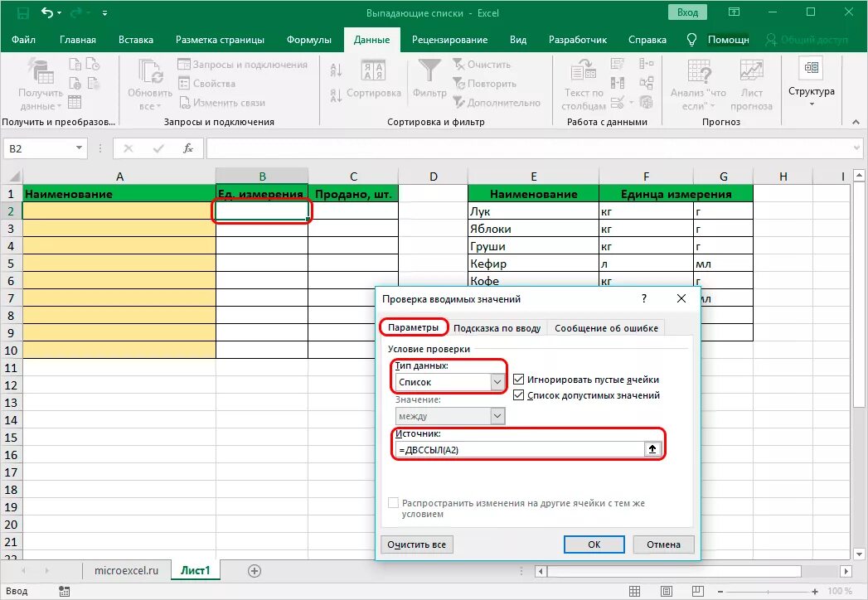Click the Outline (Структура) icon
Image resolution: width=868 pixels, height=600 pixels.
pos(812,68)
